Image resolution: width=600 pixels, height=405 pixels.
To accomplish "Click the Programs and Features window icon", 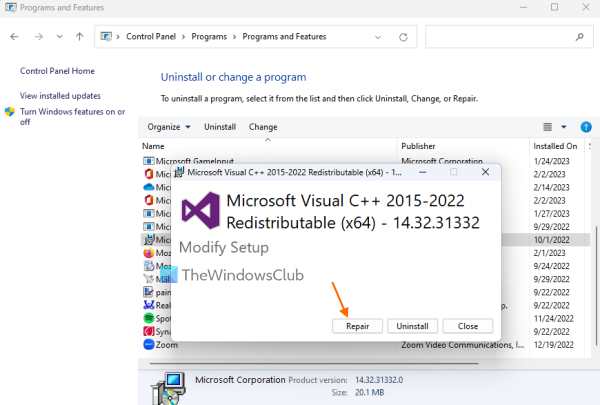I will pos(11,7).
